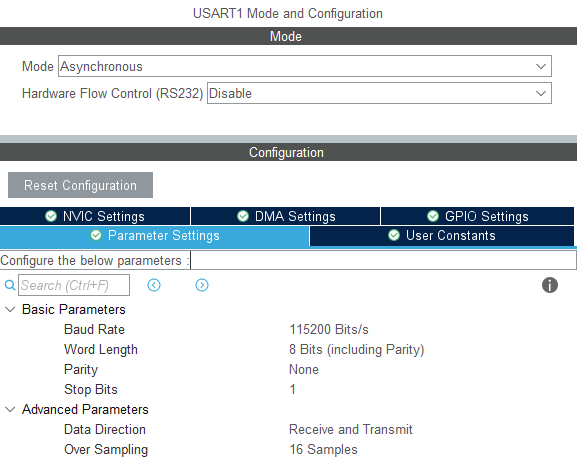Go to next search result arrow
The height and width of the screenshot is (467, 577).
tap(202, 285)
